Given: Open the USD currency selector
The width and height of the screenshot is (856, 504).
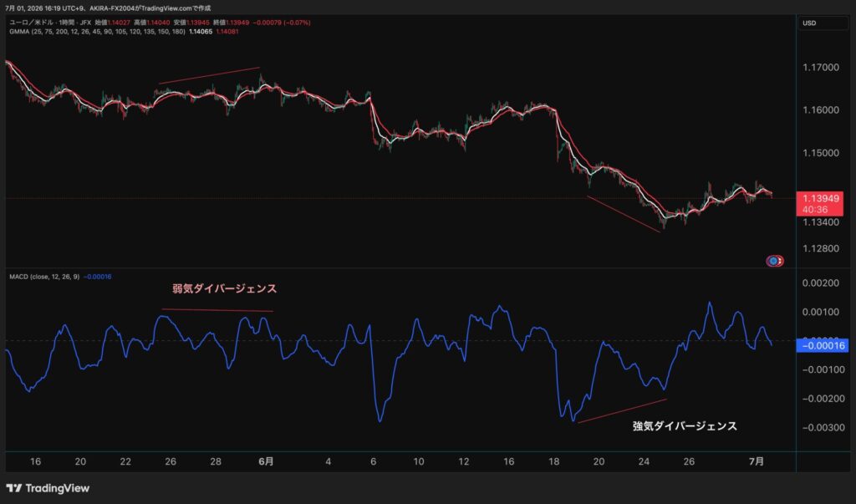Looking at the screenshot, I should (821, 23).
